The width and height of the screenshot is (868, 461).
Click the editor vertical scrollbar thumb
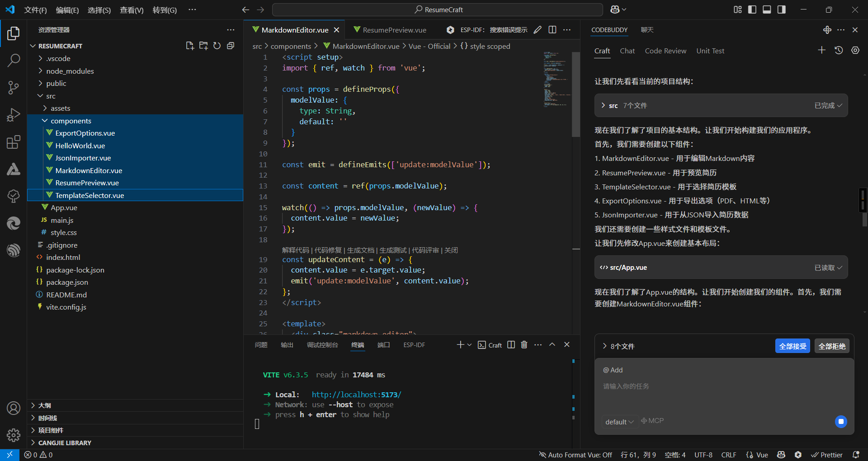576,94
